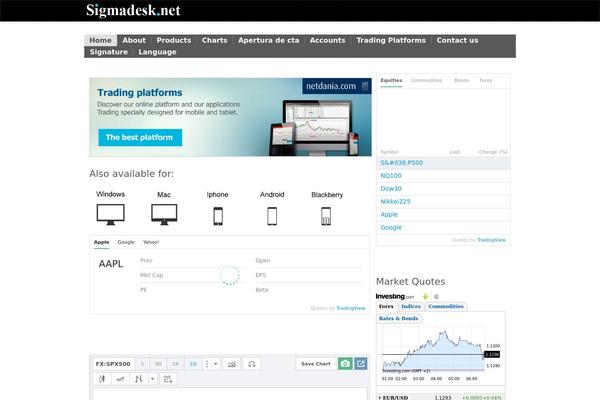600x400 pixels.
Task: Click TradingView link under AAPL widget
Action: point(351,308)
